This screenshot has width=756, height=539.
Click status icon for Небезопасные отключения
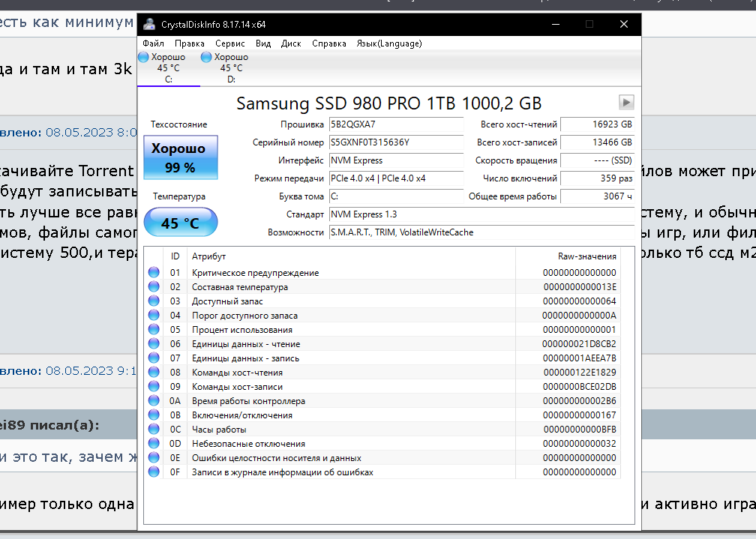(x=154, y=443)
